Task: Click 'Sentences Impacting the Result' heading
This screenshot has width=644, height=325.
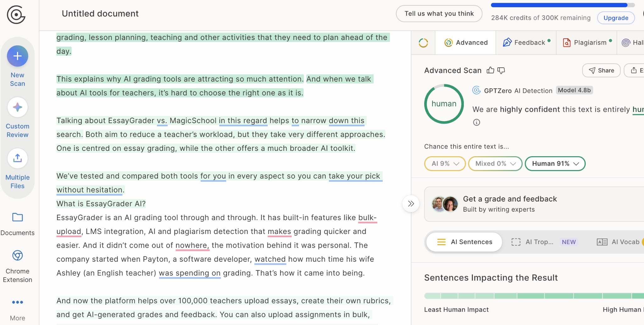Action: coord(491,278)
